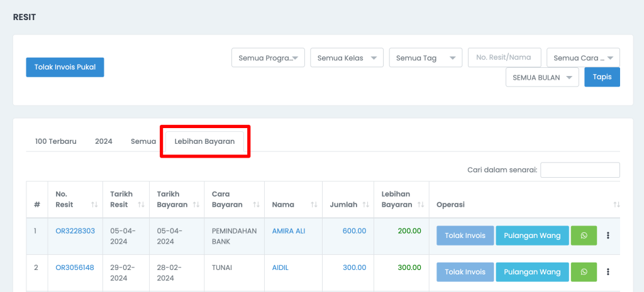644x292 pixels.
Task: Click the Tolak Invois Pukal button
Action: 65,67
